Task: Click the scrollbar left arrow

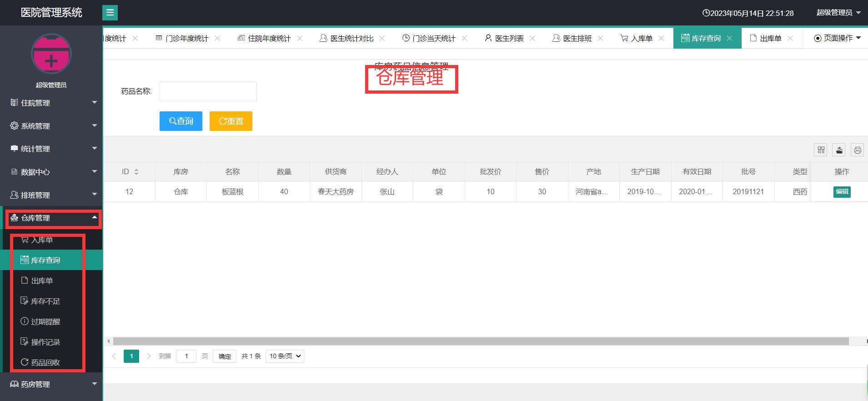Action: (x=108, y=341)
